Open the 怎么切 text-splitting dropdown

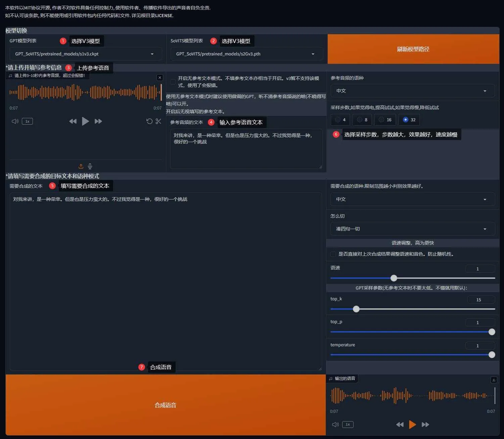[x=413, y=229]
